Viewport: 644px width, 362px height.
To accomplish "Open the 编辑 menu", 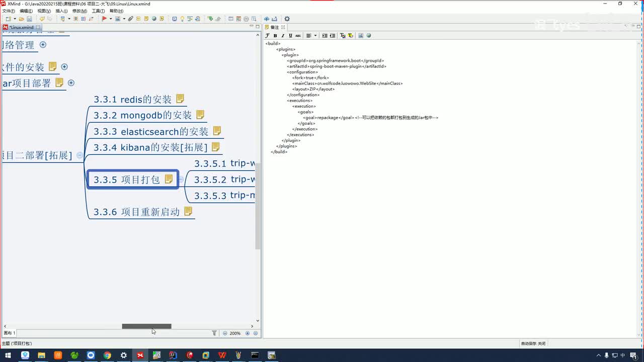I will pos(26,11).
